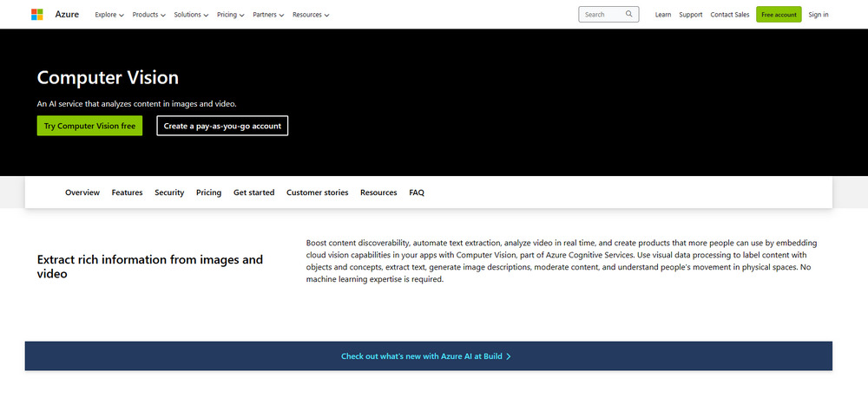Go to the FAQ section tab

point(417,192)
